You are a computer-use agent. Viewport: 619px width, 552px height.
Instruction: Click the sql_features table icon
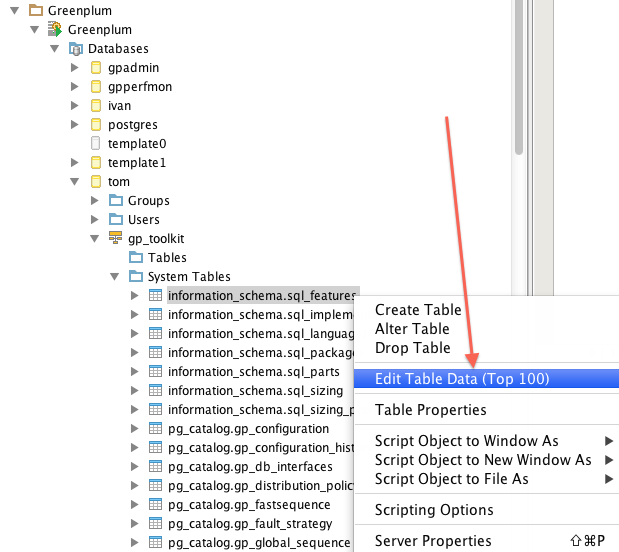coord(155,295)
